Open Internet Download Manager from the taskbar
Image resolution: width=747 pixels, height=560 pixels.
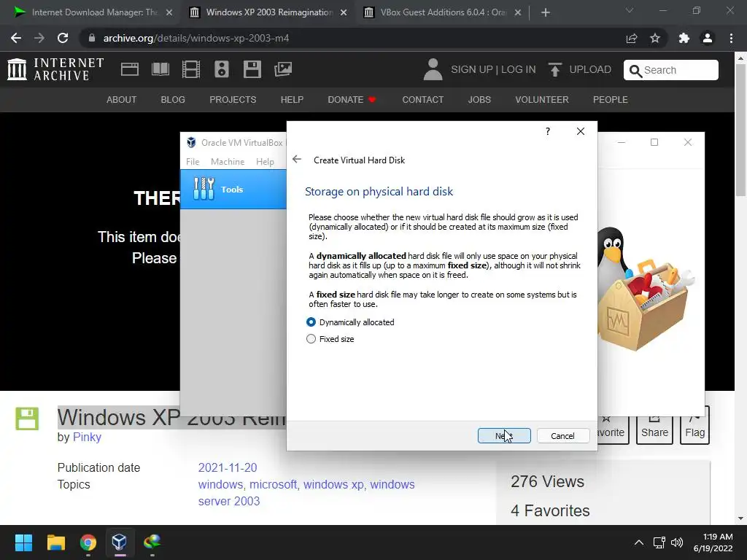(x=152, y=542)
